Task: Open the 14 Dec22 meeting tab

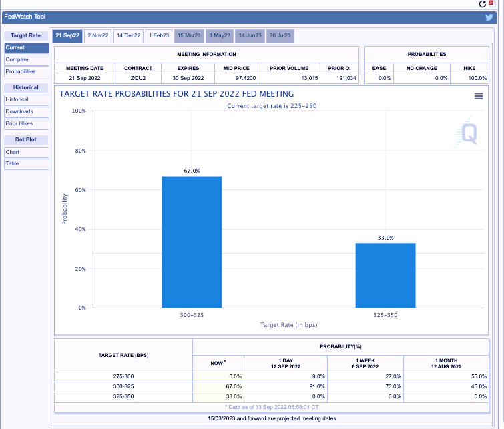Action: point(128,35)
